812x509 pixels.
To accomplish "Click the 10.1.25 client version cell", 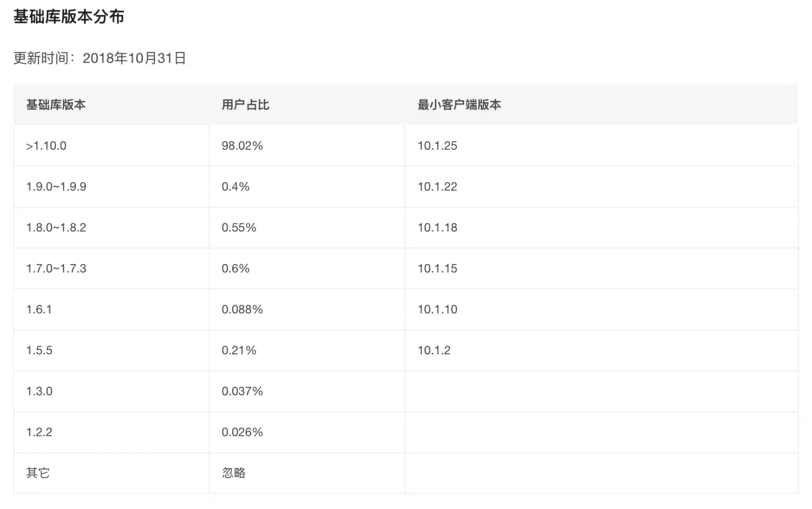I will pos(437,146).
